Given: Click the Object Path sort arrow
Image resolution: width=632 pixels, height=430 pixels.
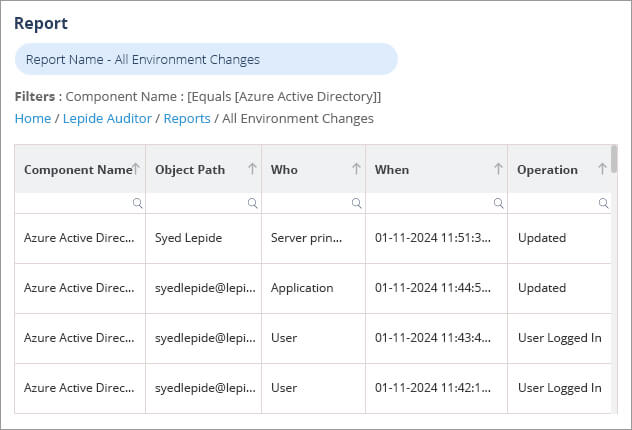Looking at the screenshot, I should (252, 169).
